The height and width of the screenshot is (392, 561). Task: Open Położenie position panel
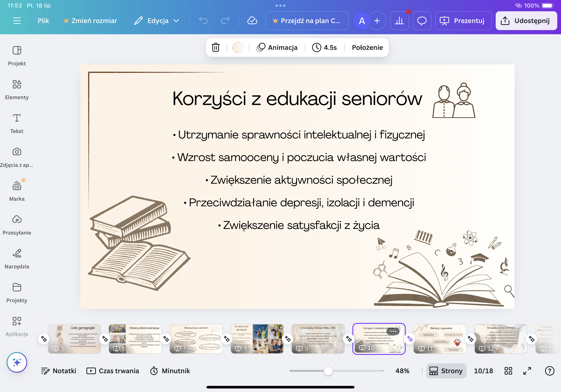367,47
